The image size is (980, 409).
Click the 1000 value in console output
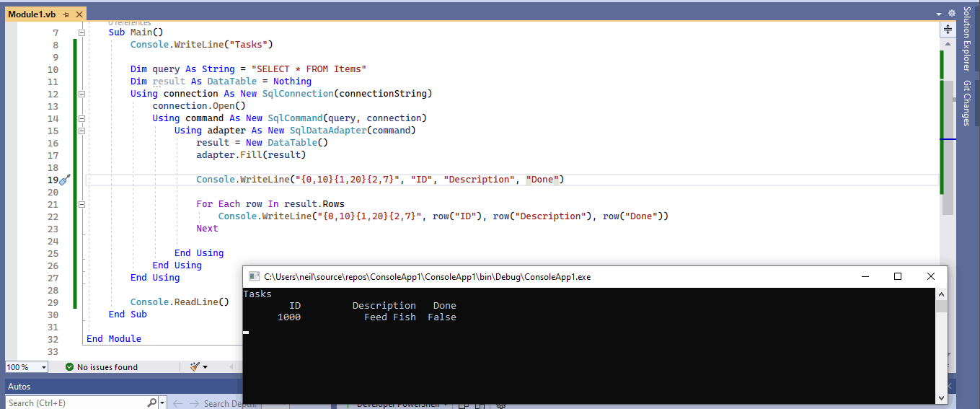pyautogui.click(x=289, y=317)
